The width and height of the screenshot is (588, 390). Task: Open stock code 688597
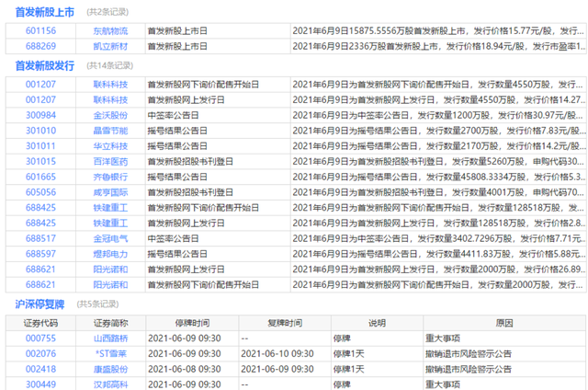pyautogui.click(x=40, y=254)
